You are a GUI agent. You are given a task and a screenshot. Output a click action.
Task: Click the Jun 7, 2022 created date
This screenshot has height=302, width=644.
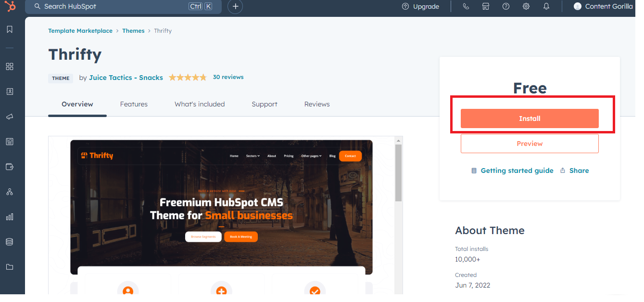tap(473, 285)
